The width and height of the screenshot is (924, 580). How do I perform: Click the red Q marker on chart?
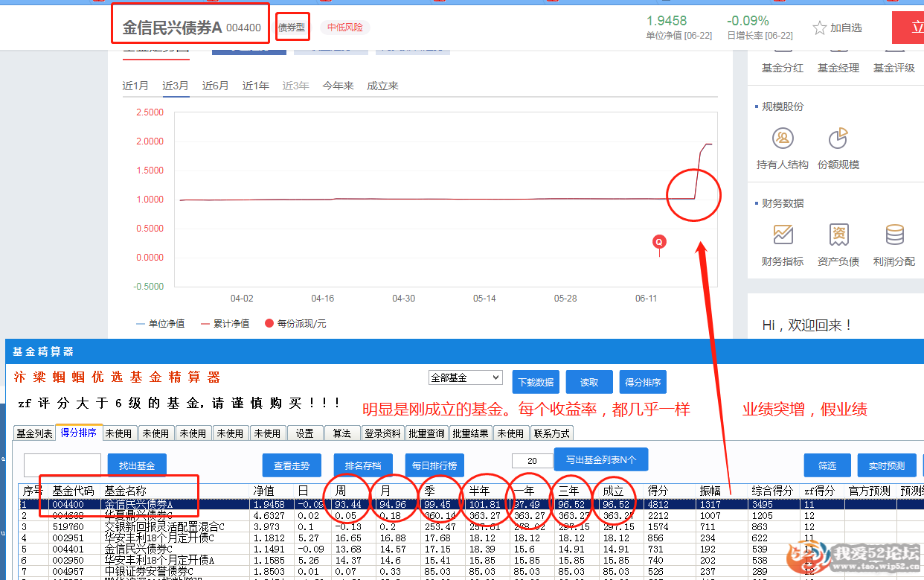pyautogui.click(x=658, y=241)
